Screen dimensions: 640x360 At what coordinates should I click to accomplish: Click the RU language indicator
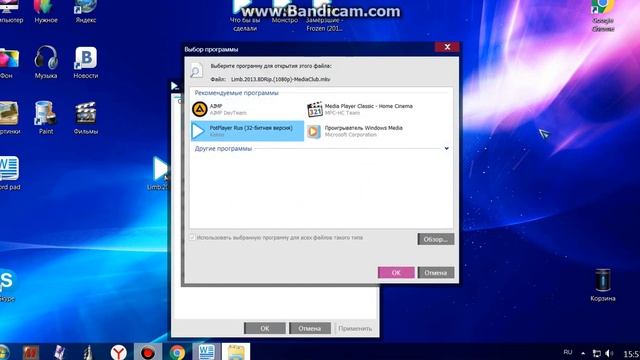coord(568,352)
